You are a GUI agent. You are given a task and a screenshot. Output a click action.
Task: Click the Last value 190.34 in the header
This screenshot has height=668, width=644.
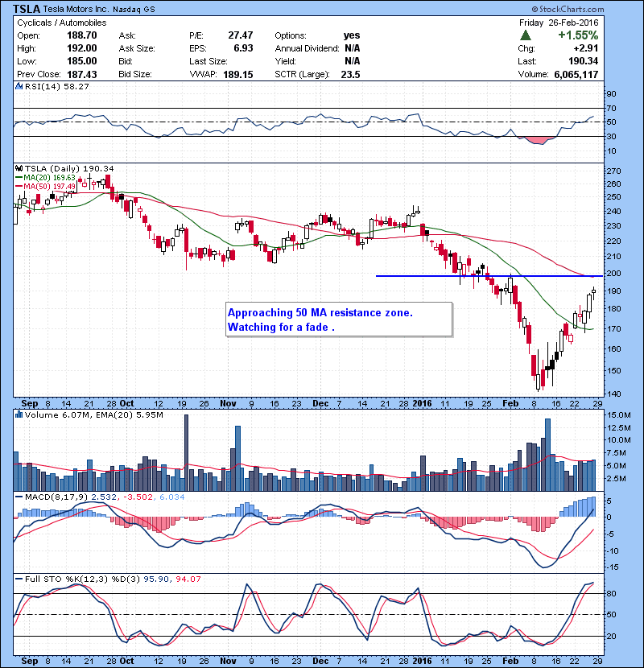point(583,61)
